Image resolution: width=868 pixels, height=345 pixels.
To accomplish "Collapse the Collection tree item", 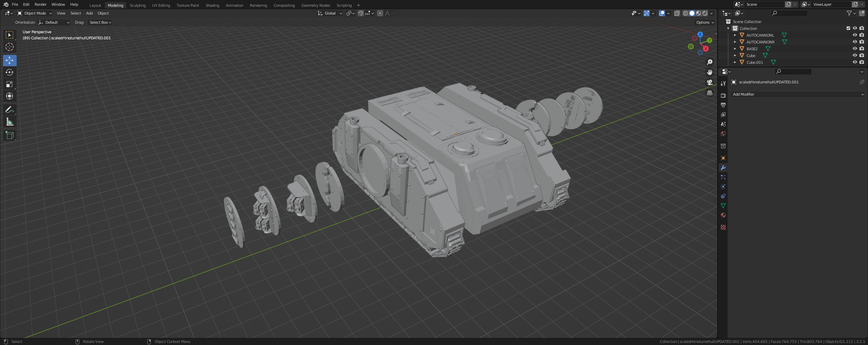I will [x=728, y=28].
